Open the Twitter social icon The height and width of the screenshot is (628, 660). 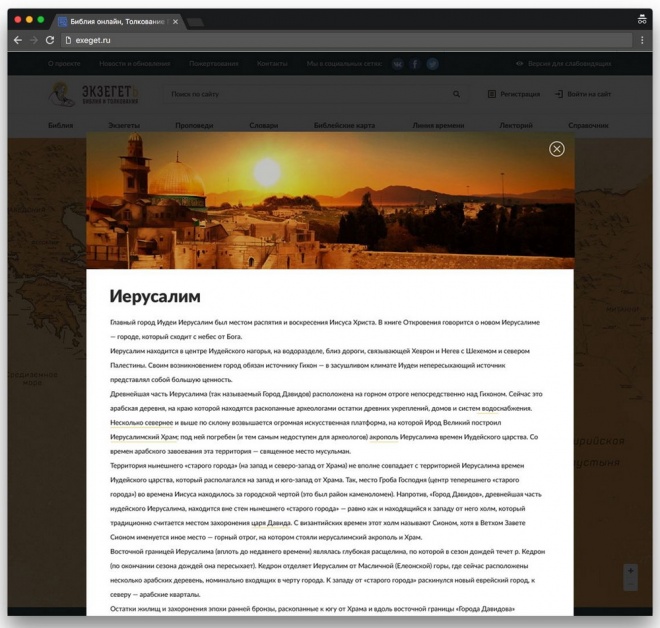tap(432, 64)
